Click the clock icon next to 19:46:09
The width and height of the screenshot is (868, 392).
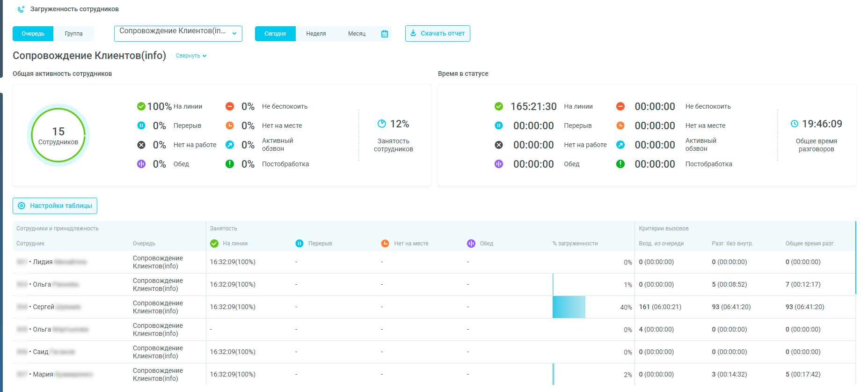pos(794,124)
